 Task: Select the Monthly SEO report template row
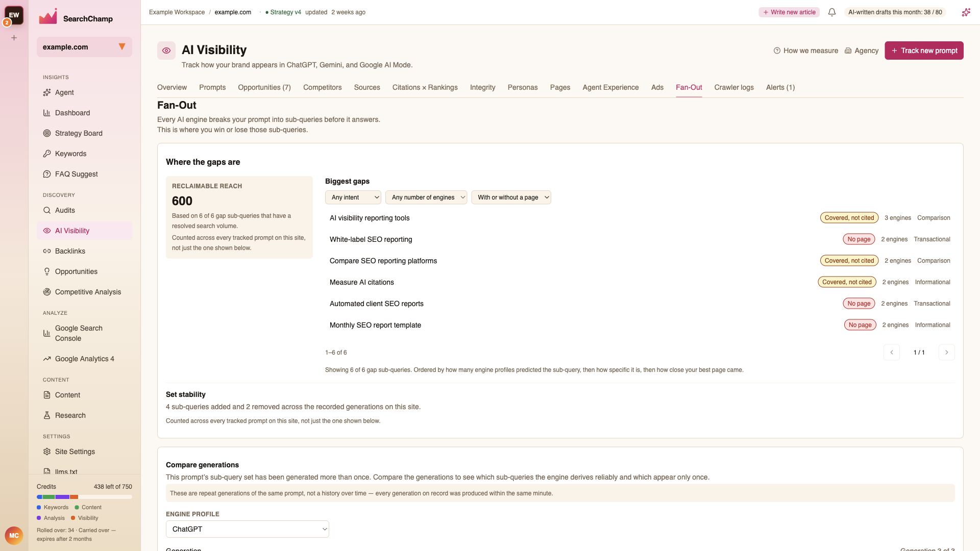(x=640, y=325)
